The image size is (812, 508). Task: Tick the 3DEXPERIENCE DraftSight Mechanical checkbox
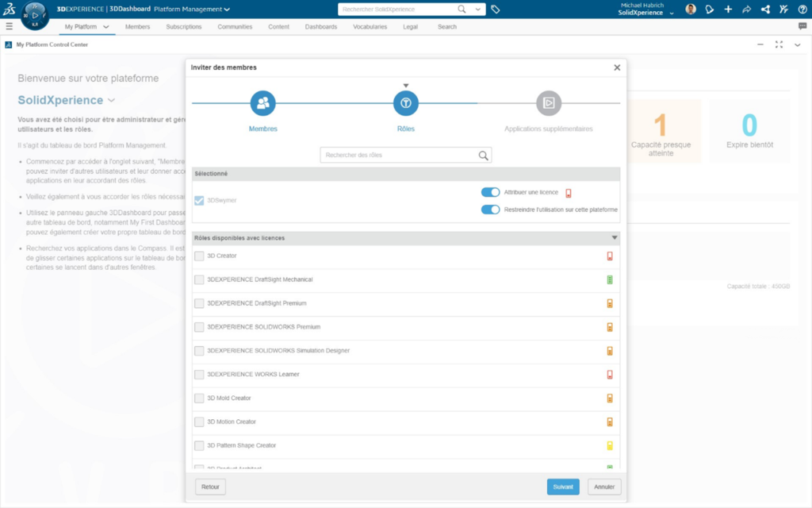[x=199, y=280]
